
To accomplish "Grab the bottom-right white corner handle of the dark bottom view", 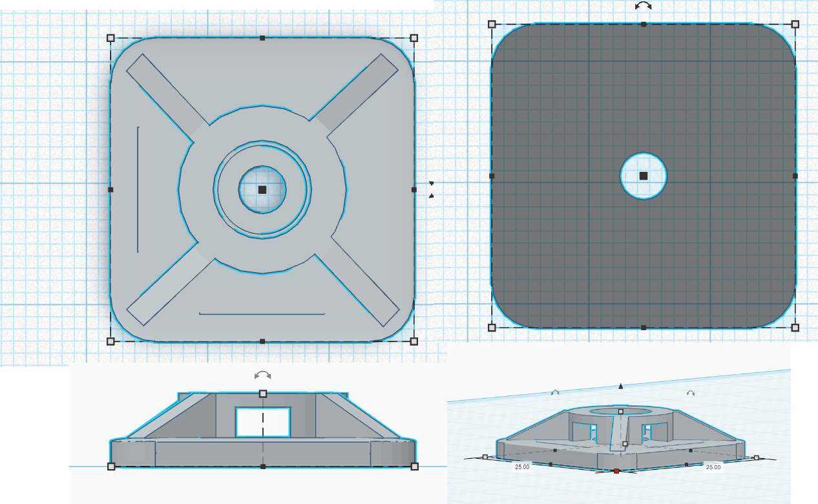I will [795, 328].
